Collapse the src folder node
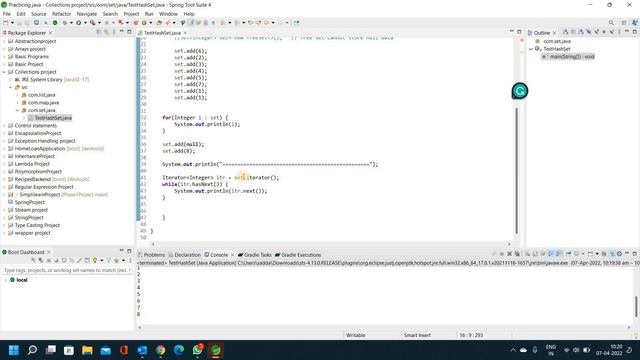640x360 pixels. tap(11, 87)
